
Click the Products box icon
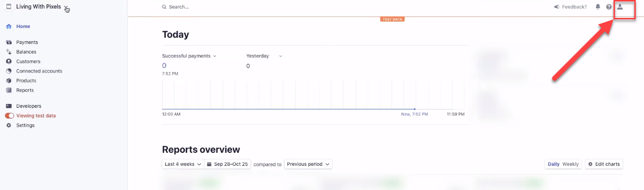tap(9, 81)
